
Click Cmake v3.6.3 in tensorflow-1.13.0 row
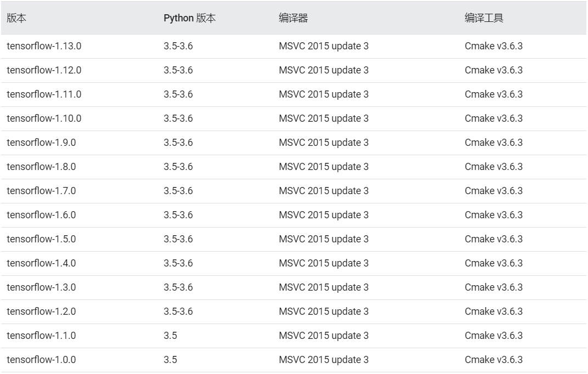[494, 46]
